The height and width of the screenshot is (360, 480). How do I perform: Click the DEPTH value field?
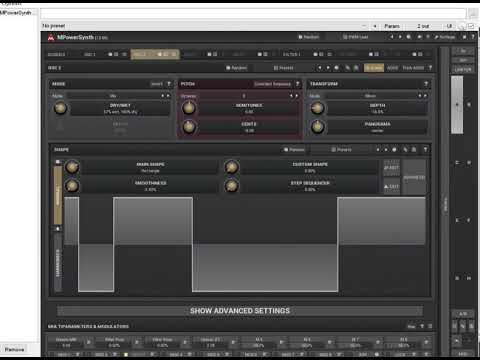pos(377,109)
